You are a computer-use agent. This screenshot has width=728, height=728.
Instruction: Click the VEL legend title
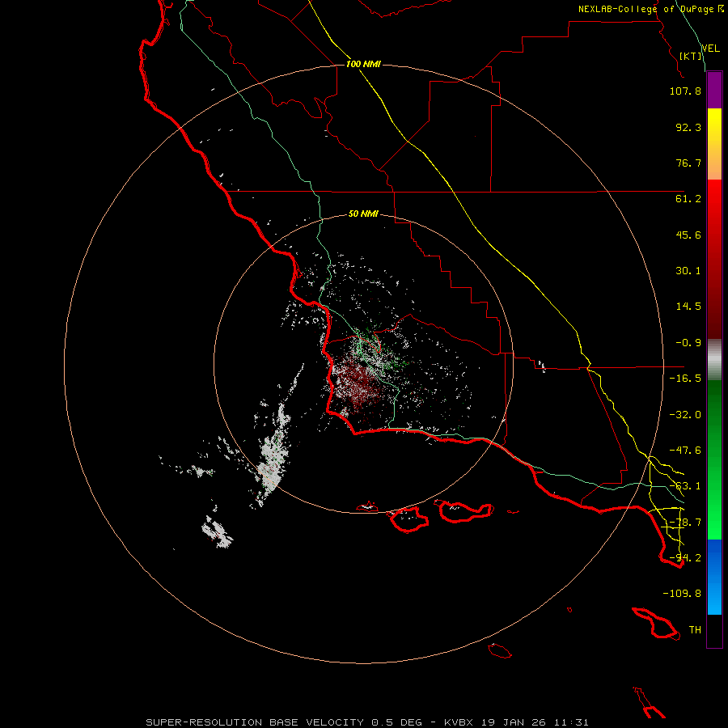point(710,48)
